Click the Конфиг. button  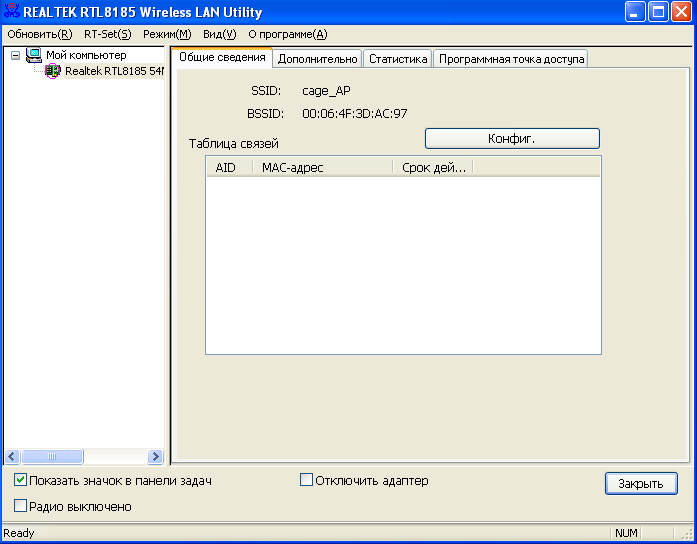[512, 139]
